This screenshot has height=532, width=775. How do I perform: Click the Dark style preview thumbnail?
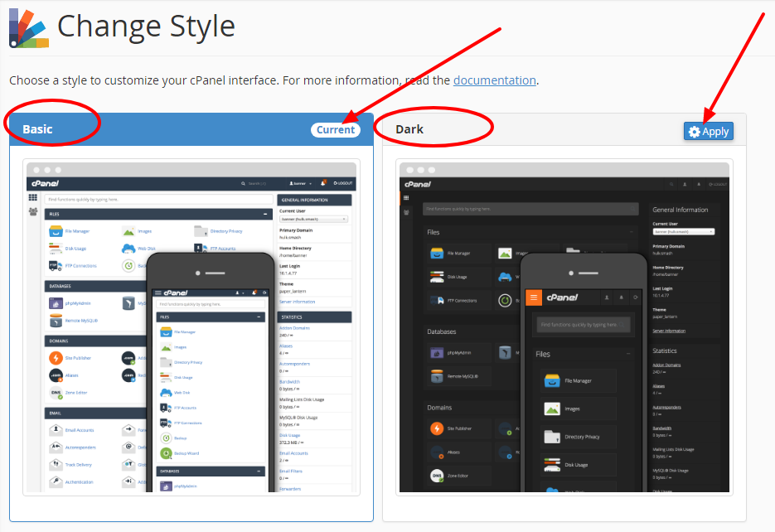point(564,327)
